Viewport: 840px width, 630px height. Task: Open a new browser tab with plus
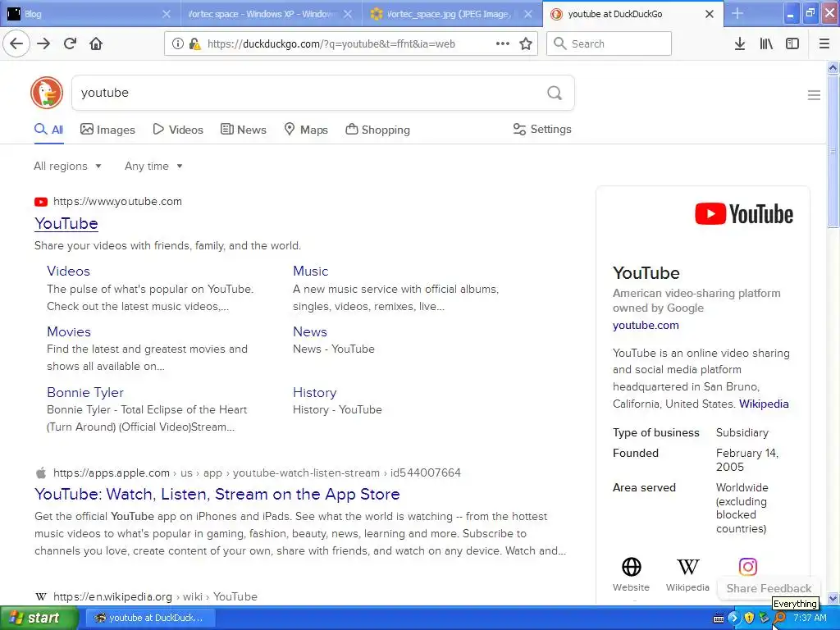(x=737, y=13)
